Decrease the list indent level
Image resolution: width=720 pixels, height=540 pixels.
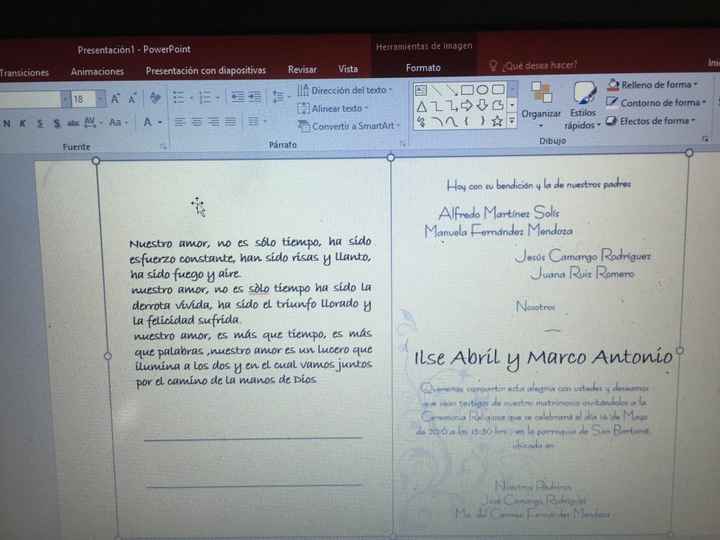[238, 96]
